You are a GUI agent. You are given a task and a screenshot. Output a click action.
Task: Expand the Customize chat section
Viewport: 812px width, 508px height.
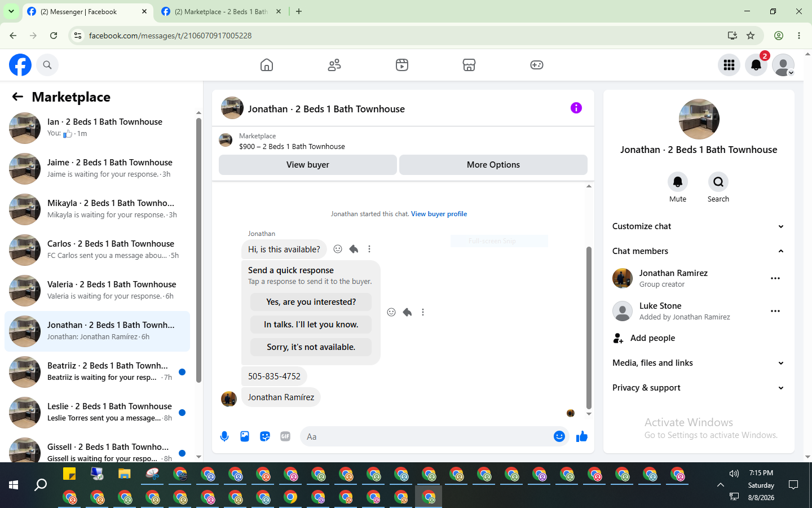(698, 226)
